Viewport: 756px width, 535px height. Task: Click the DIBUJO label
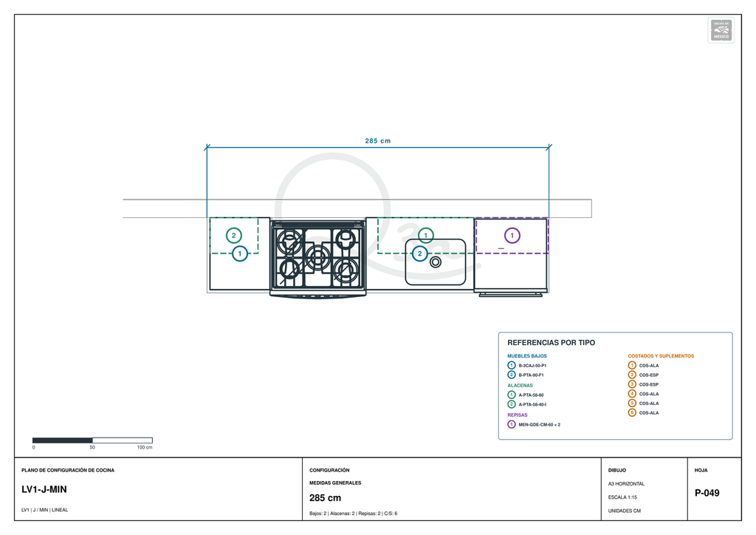616,470
